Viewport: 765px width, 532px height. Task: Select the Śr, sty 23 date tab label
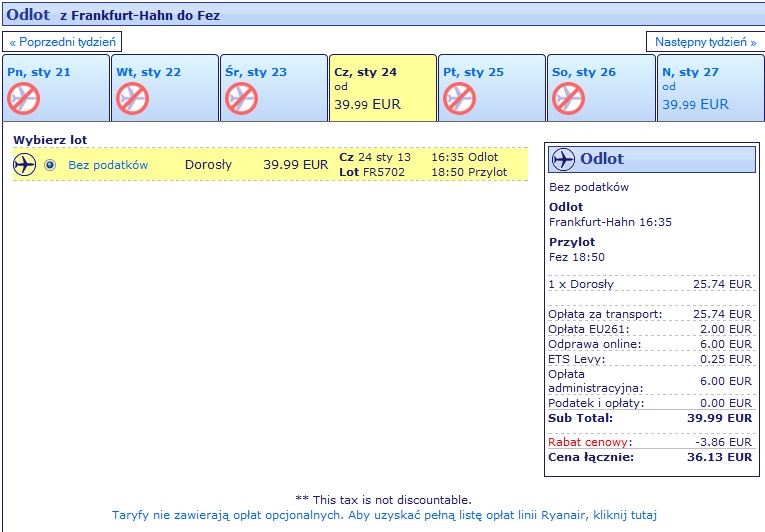tap(256, 72)
